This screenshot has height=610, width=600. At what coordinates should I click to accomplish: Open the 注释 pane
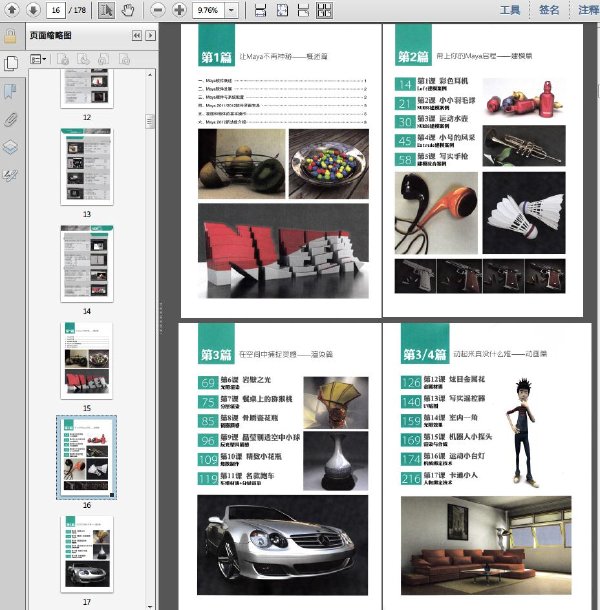coord(588,10)
